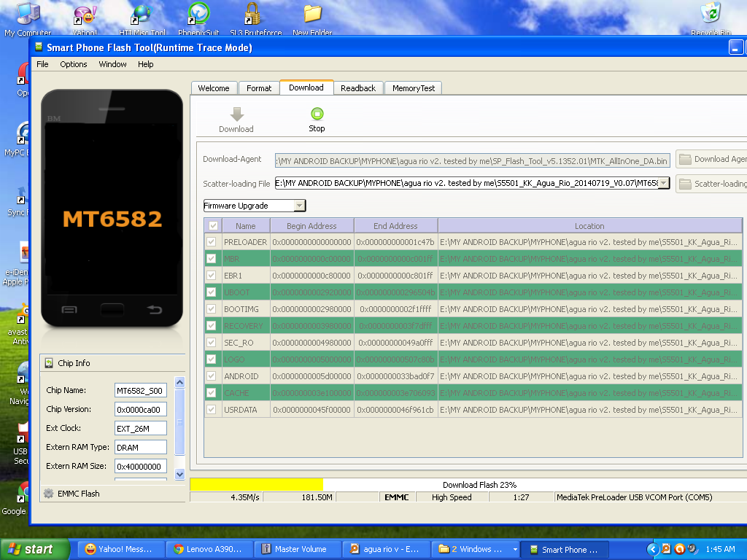
Task: Click the green Stop icon
Action: point(317,114)
